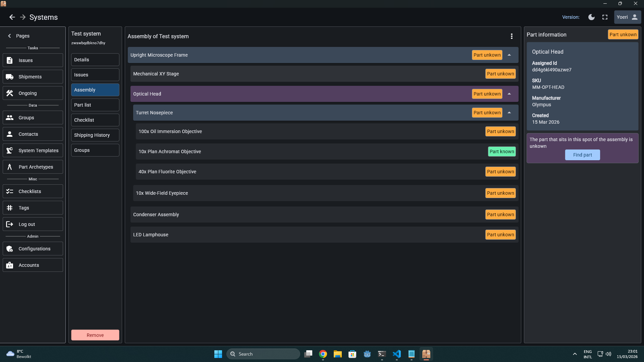Open the three-dot menu above the assembly
The height and width of the screenshot is (362, 644).
click(x=512, y=36)
